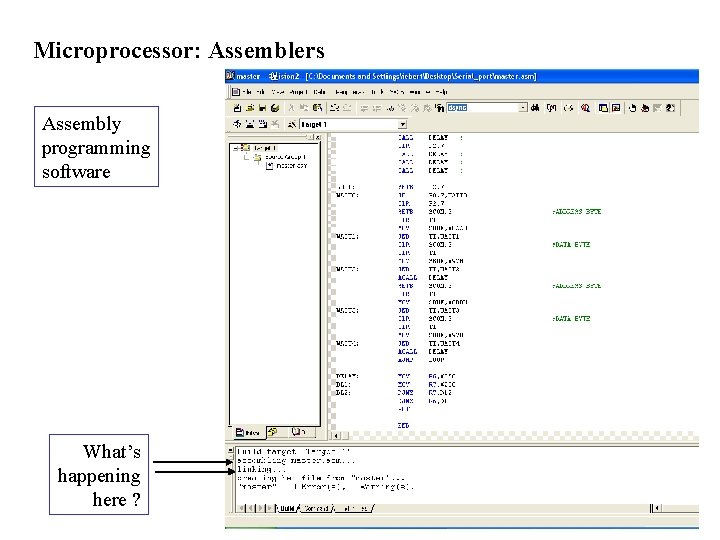Viewport: 720px width, 540px height.
Task: Start the debug session icon
Action: click(x=585, y=108)
